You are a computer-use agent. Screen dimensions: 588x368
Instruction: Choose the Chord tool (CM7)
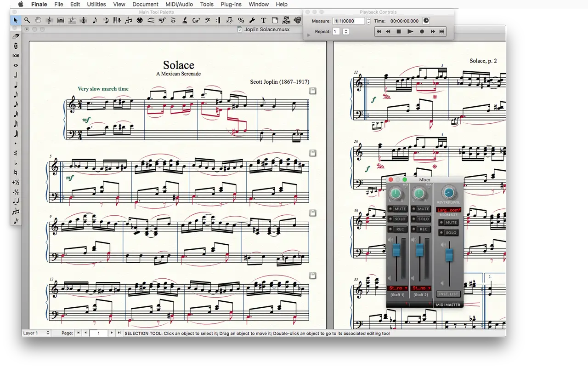pyautogui.click(x=196, y=20)
